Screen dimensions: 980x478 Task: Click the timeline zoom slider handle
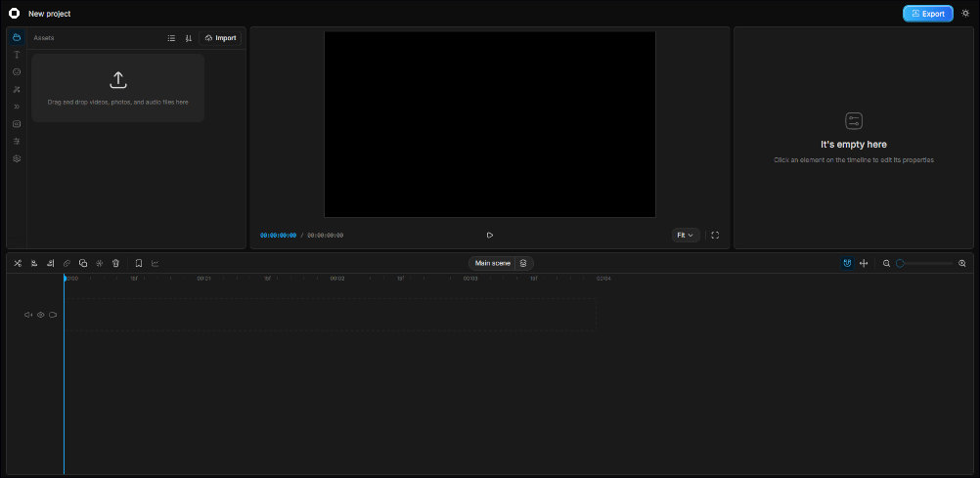tap(900, 263)
